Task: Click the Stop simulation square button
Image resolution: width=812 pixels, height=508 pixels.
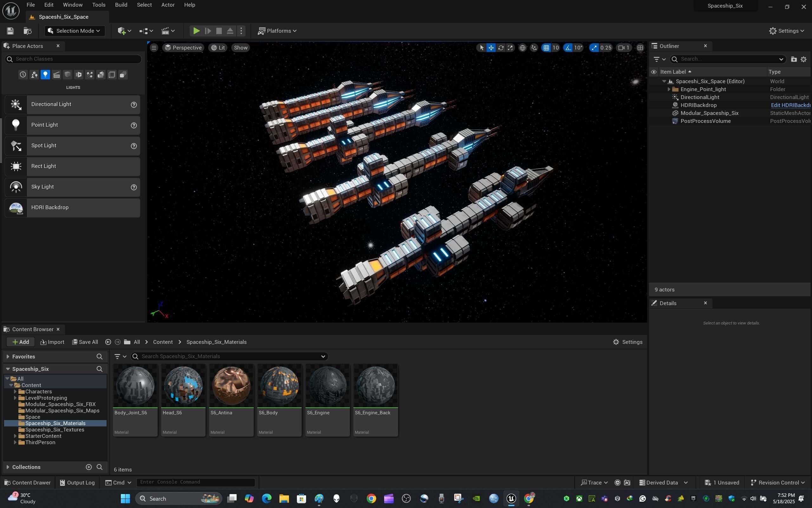Action: (219, 31)
